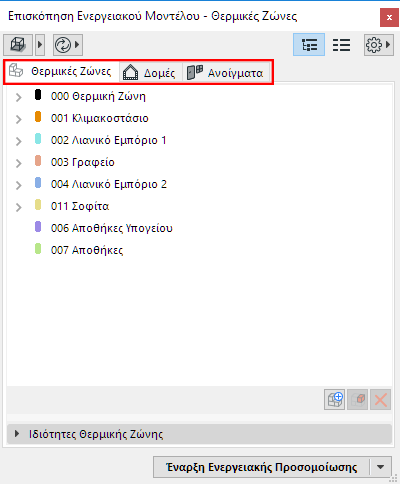Expand 003 Γραφείο row
This screenshot has height=484, width=400.
19,163
